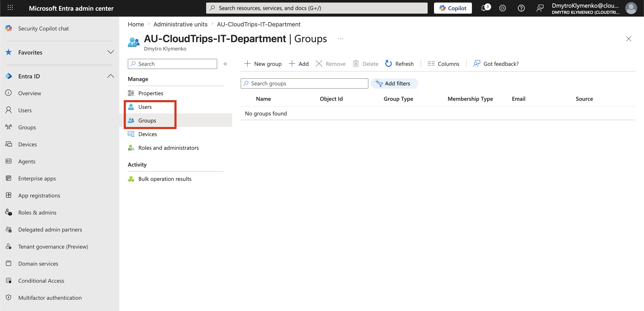
Task: Refresh the groups list
Action: pyautogui.click(x=399, y=64)
